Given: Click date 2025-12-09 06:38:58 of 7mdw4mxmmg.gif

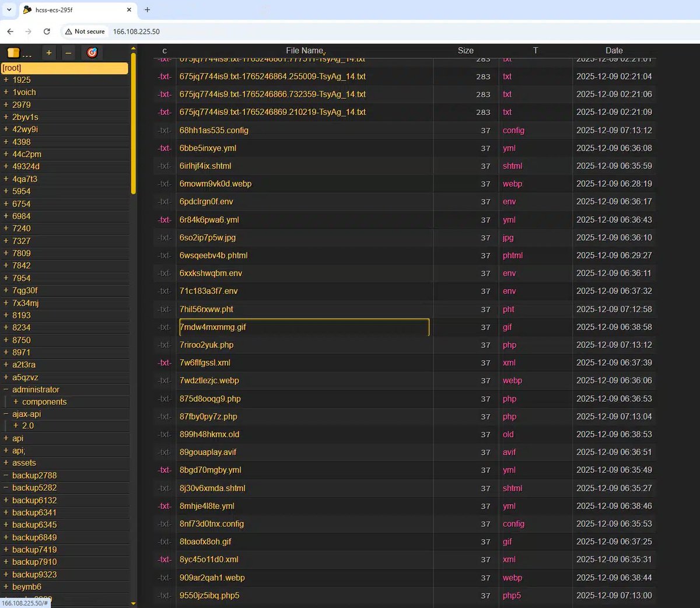Looking at the screenshot, I should click(614, 327).
